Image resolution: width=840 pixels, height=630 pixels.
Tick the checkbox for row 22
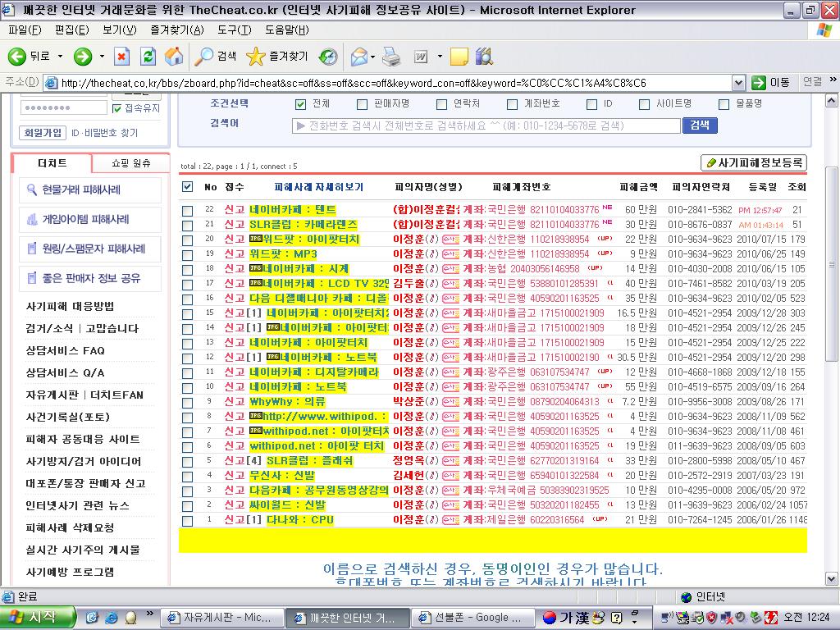(187, 210)
